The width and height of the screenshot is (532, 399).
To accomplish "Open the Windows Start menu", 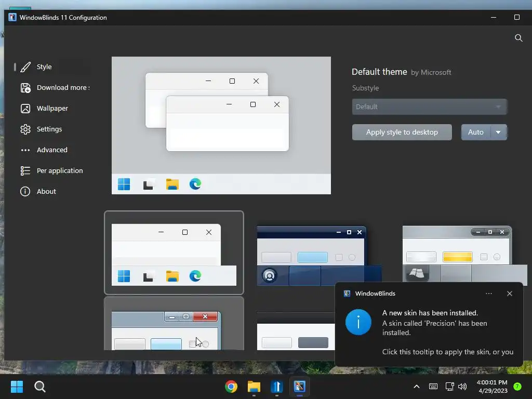I will [x=17, y=387].
